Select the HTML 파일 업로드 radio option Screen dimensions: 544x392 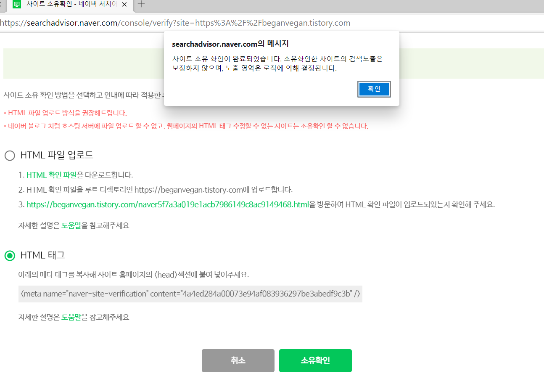point(10,155)
